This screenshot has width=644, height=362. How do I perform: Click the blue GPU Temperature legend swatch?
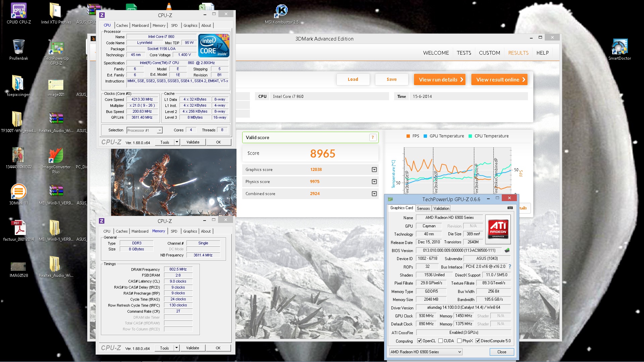tap(425, 136)
